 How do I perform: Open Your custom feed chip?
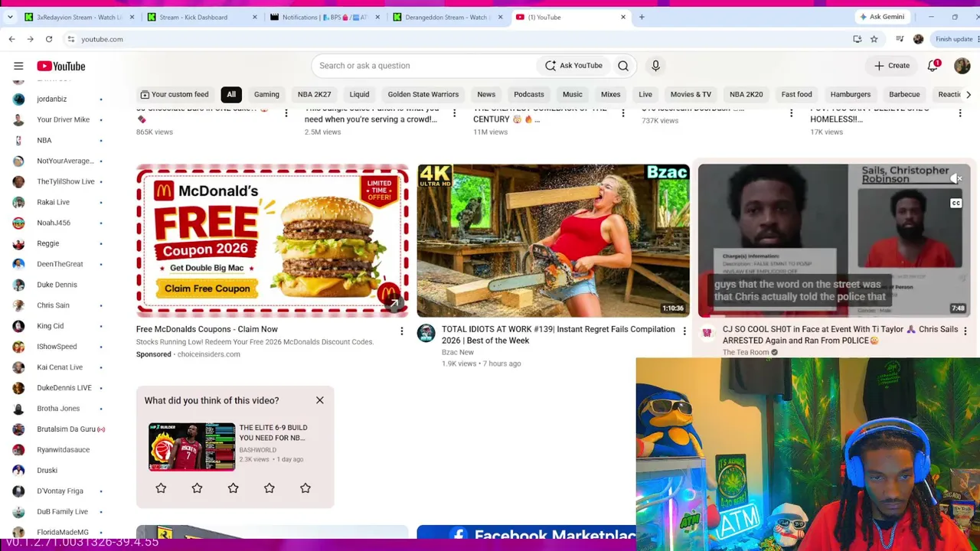(x=175, y=95)
